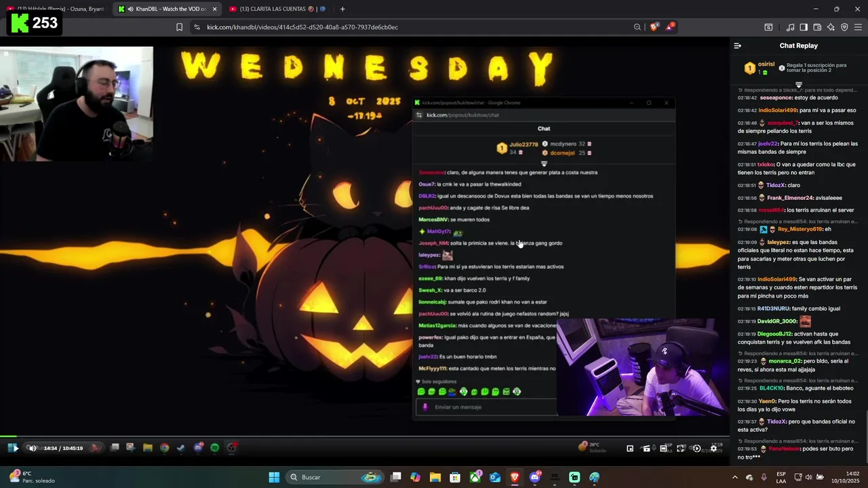Collapse the Chat Replay panel
The height and width of the screenshot is (488, 868).
point(738,45)
